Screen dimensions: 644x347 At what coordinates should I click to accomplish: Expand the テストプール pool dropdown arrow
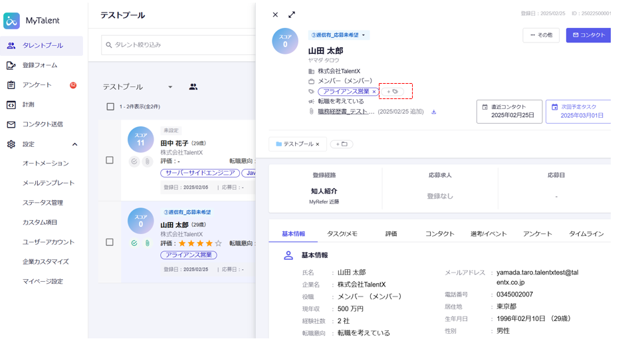[x=170, y=87]
